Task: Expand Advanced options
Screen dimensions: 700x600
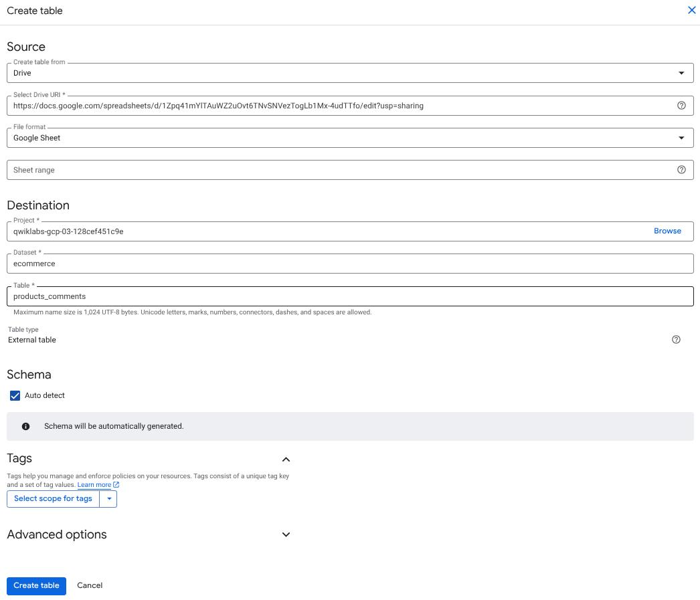Action: [286, 534]
